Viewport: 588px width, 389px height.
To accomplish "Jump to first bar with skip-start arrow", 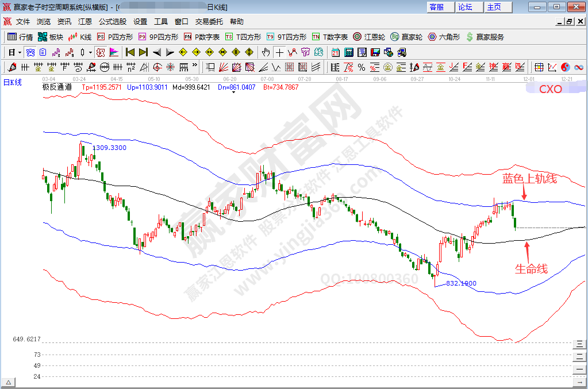I will coord(130,52).
